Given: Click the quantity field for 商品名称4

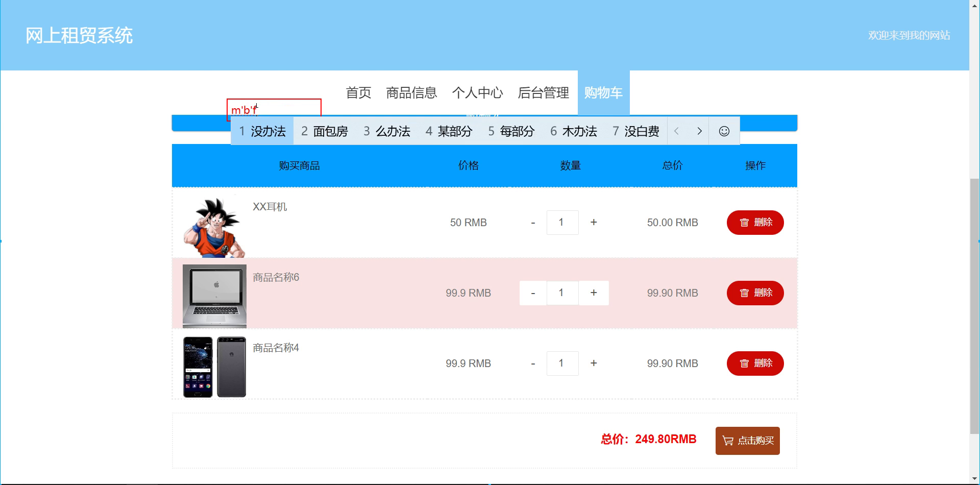Looking at the screenshot, I should (562, 363).
